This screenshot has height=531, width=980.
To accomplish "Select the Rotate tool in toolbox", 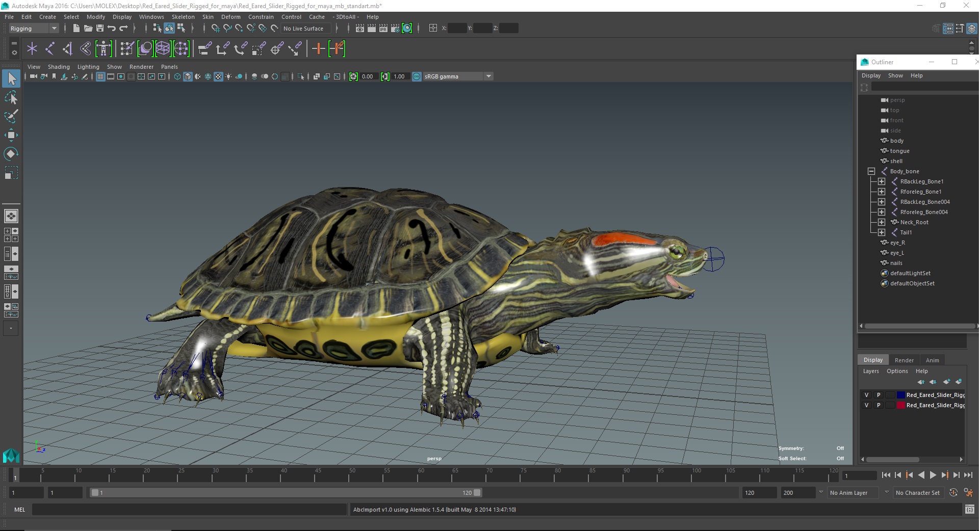I will (x=11, y=154).
